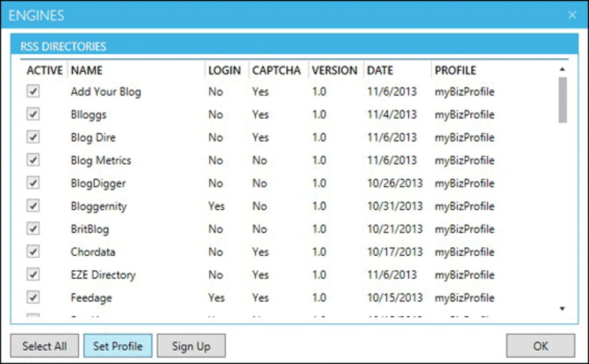The width and height of the screenshot is (589, 364).
Task: Click the Yes login value for Feedage
Action: [x=216, y=298]
